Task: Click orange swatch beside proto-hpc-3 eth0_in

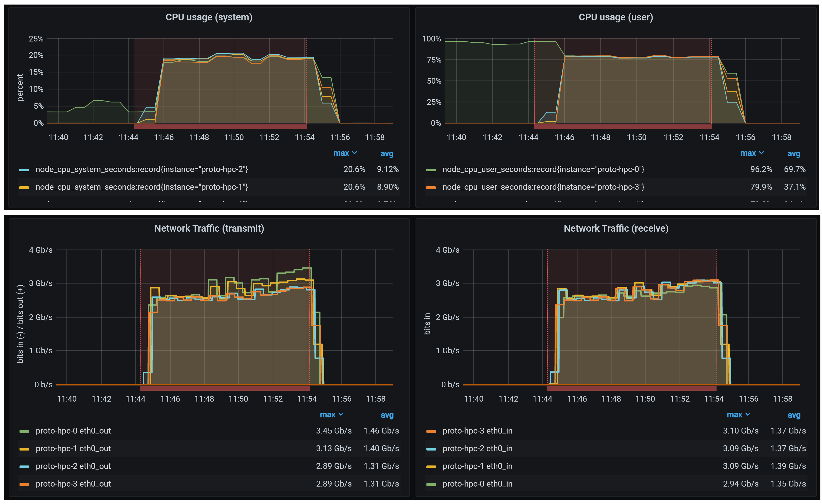Action: click(431, 431)
